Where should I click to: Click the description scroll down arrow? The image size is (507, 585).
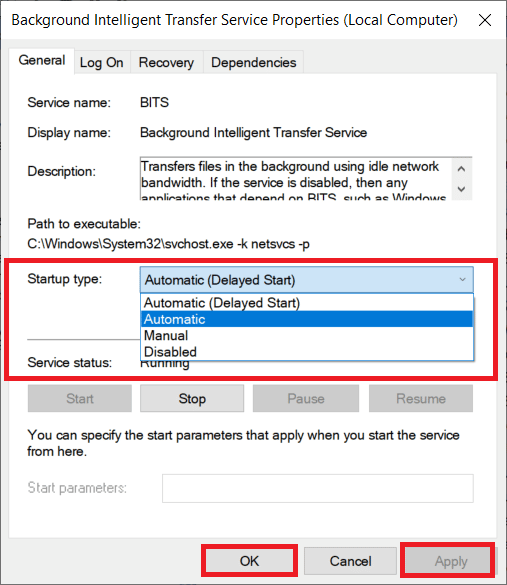tap(461, 189)
